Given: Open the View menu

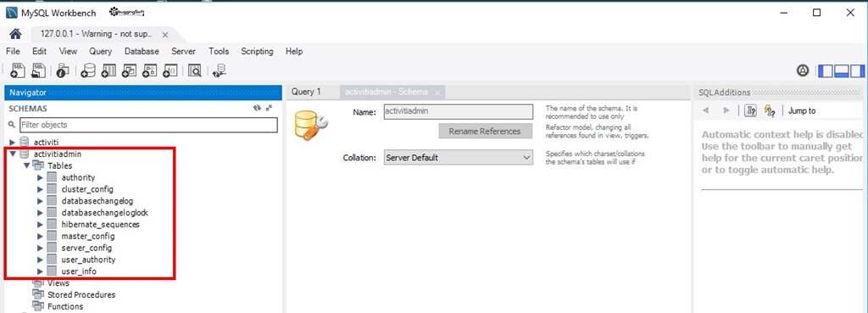Looking at the screenshot, I should pos(68,51).
